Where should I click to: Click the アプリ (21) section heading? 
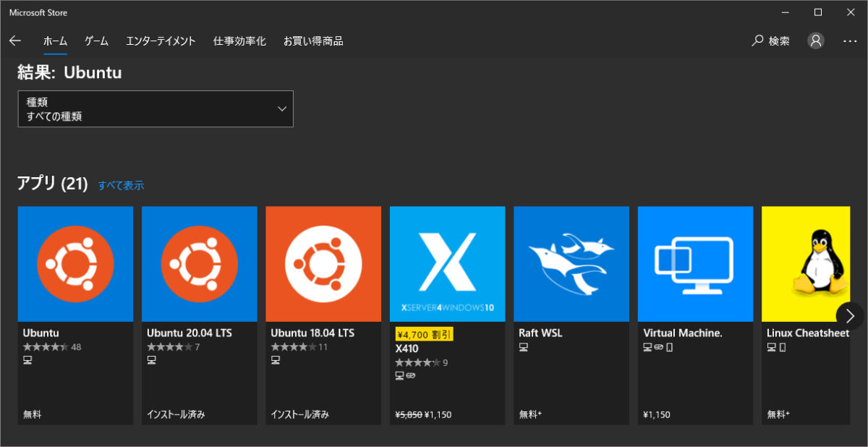pos(53,184)
